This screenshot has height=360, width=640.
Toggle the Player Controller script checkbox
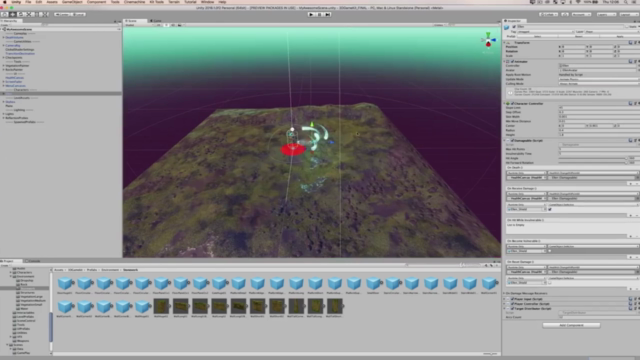pyautogui.click(x=512, y=304)
